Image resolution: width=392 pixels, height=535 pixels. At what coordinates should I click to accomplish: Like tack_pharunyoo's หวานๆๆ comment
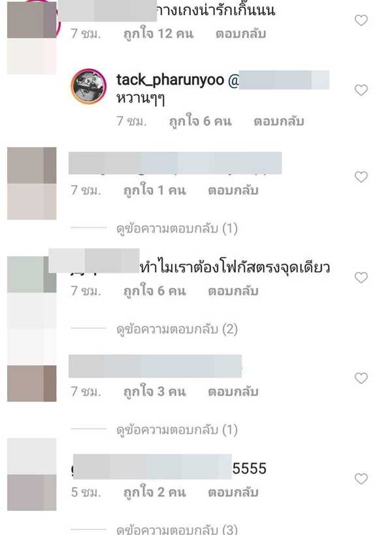361,90
